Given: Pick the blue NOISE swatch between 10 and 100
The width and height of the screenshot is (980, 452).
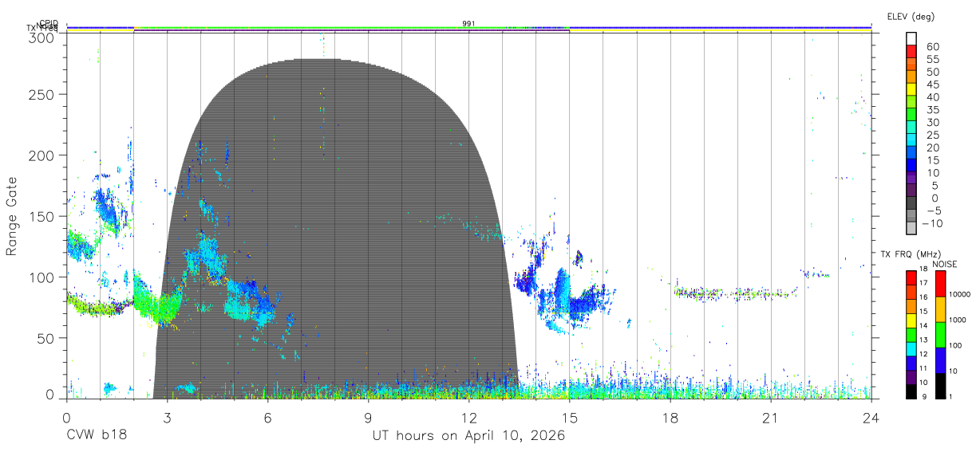Looking at the screenshot, I should click(x=940, y=360).
